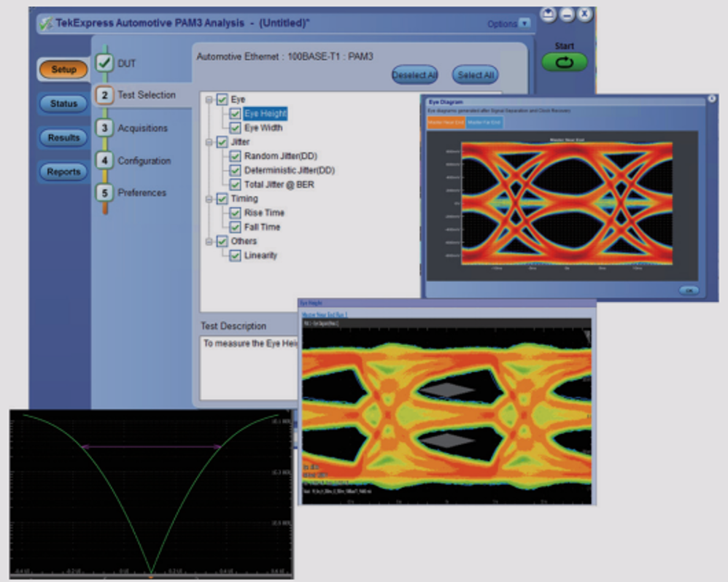The image size is (728, 582).
Task: Uncheck the Others group checkbox
Action: (x=222, y=241)
